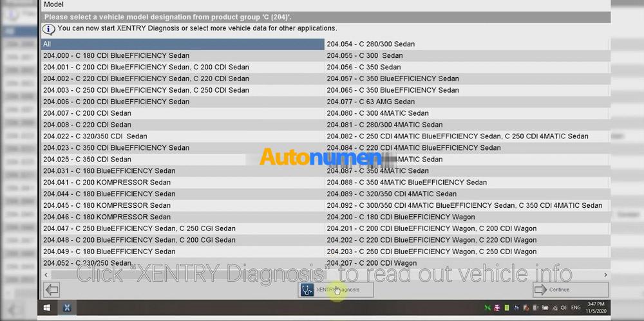
Task: Switch ENG input language indicator
Action: pos(576,307)
